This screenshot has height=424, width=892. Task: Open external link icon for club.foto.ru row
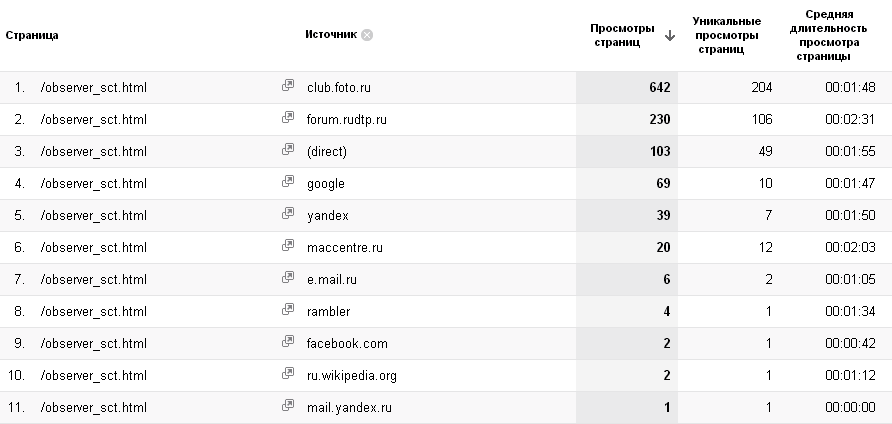288,86
